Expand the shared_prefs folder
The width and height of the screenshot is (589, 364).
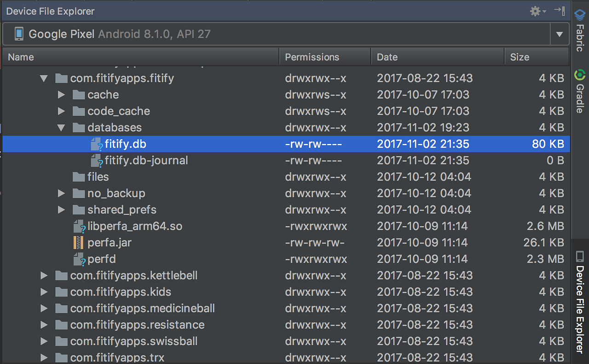(61, 210)
